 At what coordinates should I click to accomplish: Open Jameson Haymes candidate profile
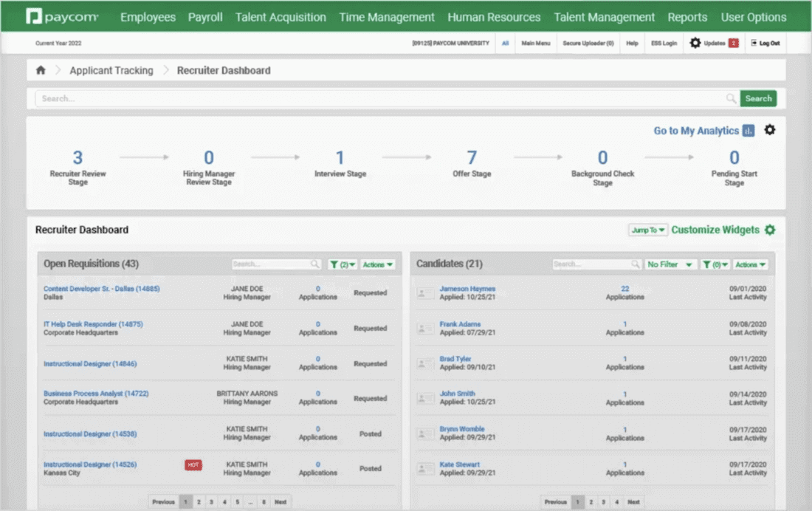pos(467,289)
